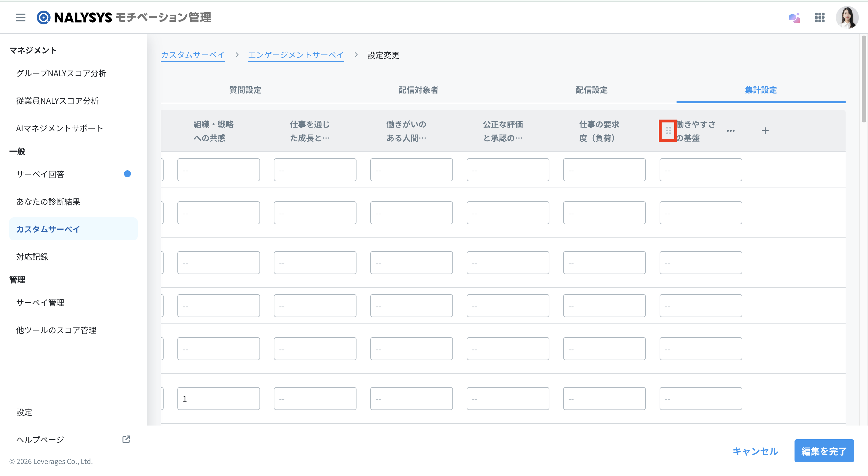This screenshot has height=476, width=868.
Task: Open ヘルプページ external link icon
Action: tap(126, 439)
